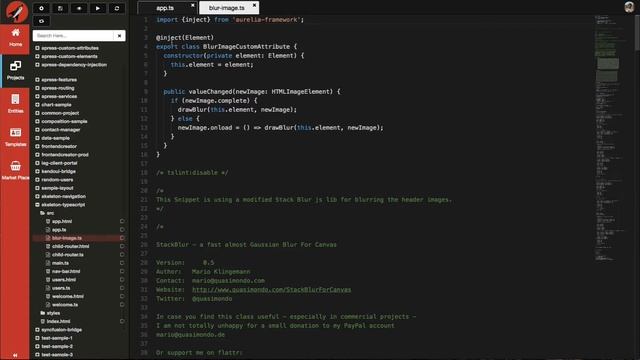Expand the apress-features project
This screenshot has width=640, height=360.
tap(37, 80)
